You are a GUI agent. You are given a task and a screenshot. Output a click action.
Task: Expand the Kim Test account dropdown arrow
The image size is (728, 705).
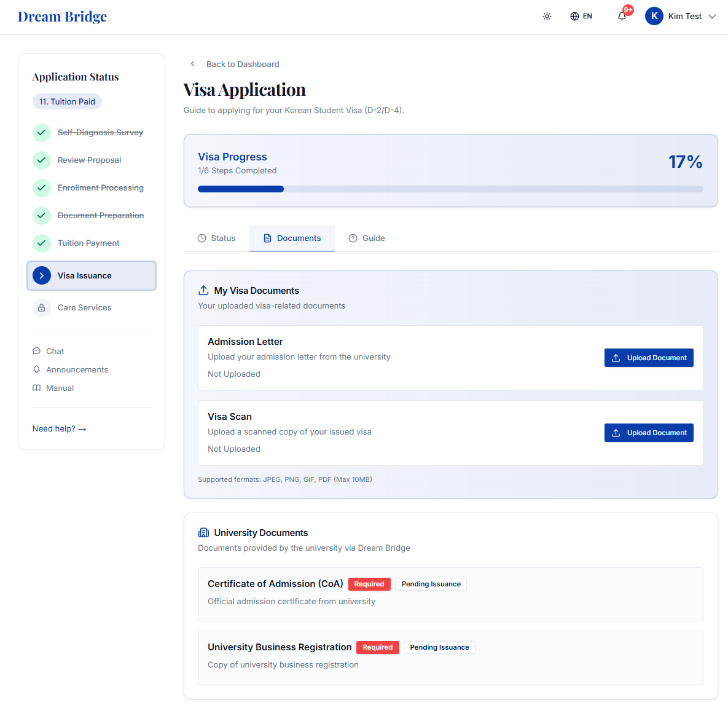coord(712,16)
